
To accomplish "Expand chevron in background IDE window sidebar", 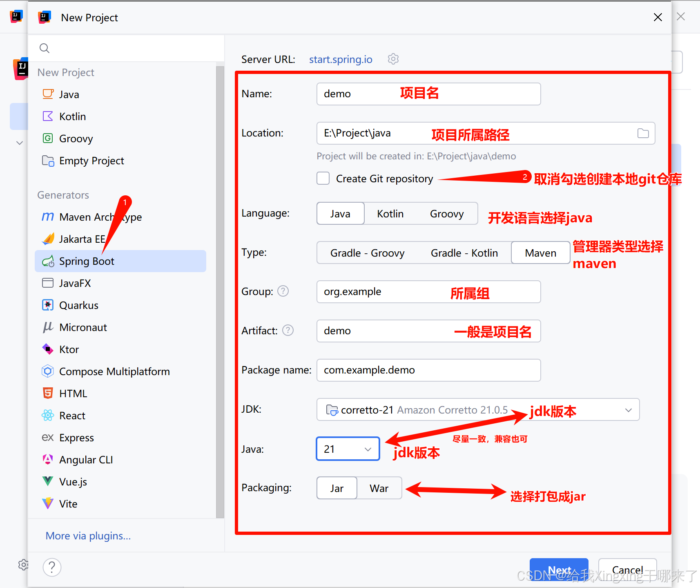I will click(x=19, y=143).
